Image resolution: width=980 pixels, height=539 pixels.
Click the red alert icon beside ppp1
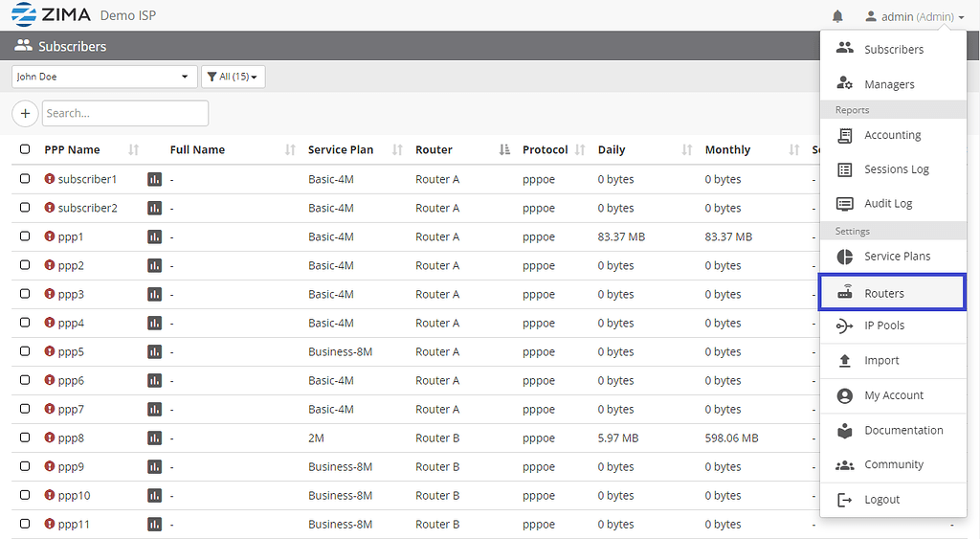coord(50,236)
